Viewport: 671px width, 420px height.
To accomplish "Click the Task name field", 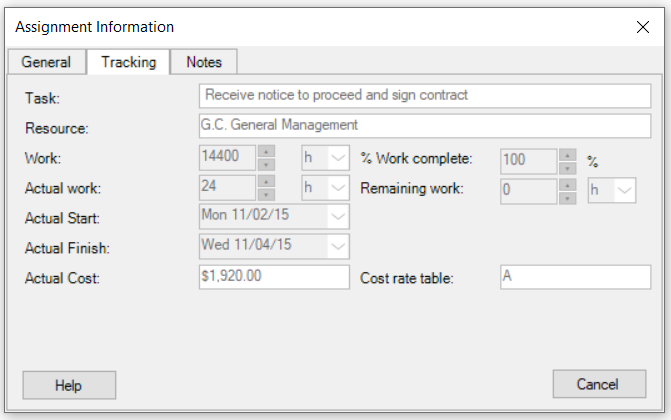I will point(424,96).
